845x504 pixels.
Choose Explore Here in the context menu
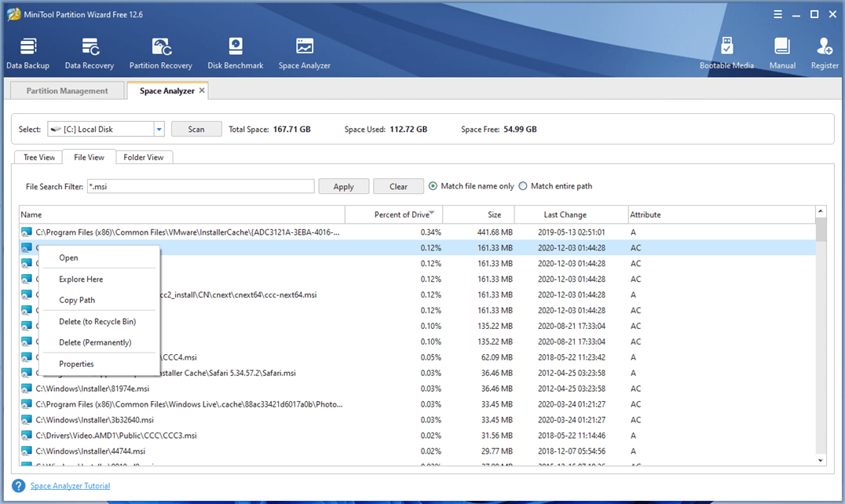[x=81, y=279]
